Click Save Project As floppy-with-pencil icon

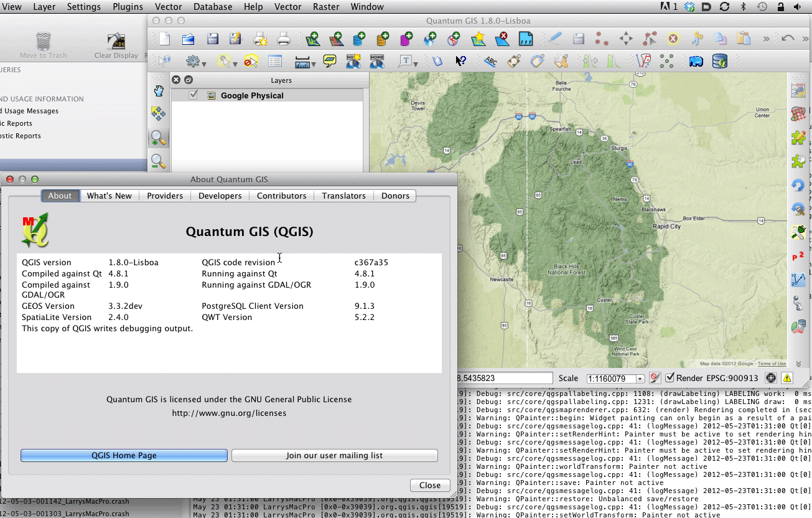tap(235, 39)
